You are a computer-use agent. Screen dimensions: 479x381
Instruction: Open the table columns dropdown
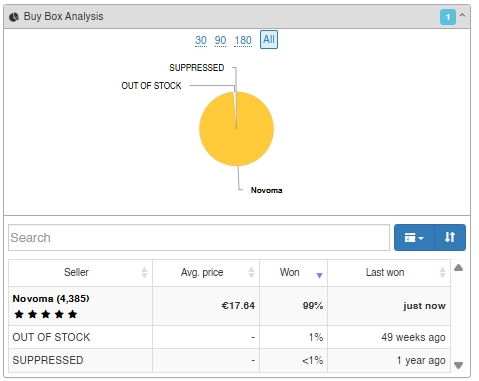pos(414,237)
